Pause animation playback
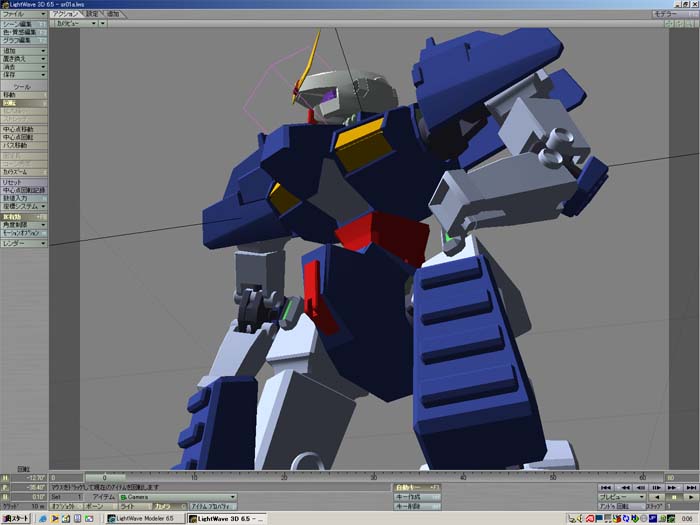The width and height of the screenshot is (700, 525). point(674,497)
